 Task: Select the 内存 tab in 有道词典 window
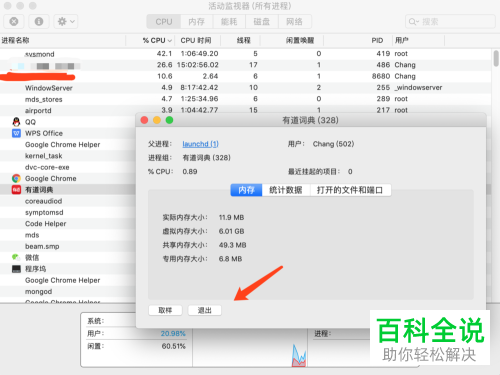pyautogui.click(x=246, y=190)
